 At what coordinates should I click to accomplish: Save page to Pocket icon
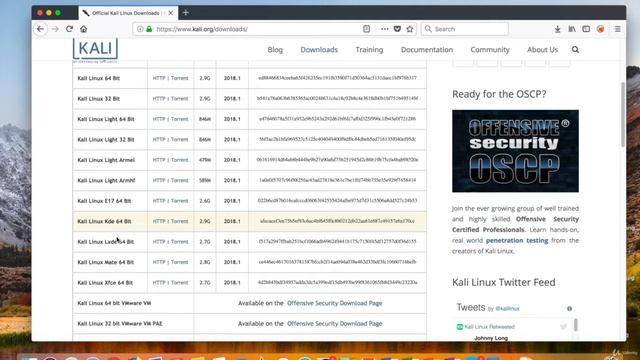[397, 29]
